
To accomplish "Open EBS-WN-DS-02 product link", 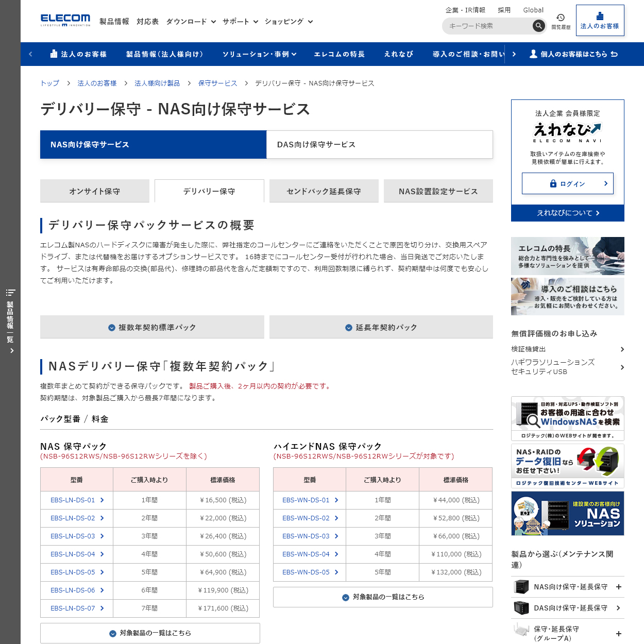I will tap(310, 518).
